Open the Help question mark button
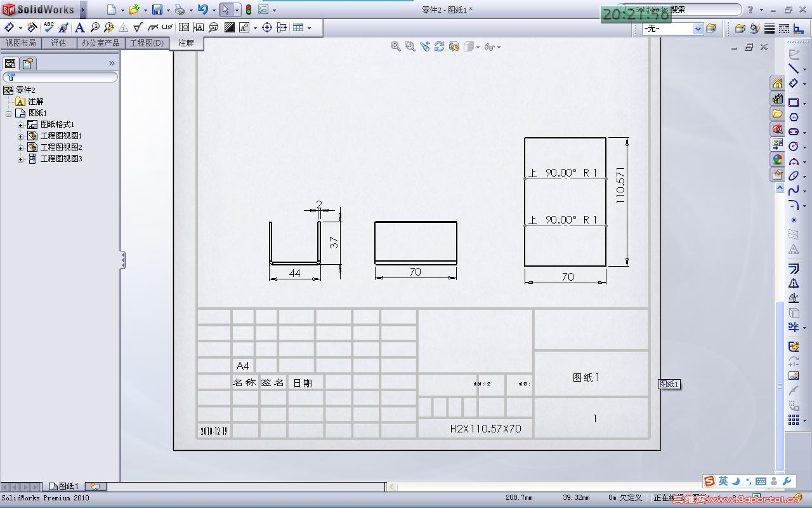Image resolution: width=812 pixels, height=508 pixels. (x=750, y=10)
